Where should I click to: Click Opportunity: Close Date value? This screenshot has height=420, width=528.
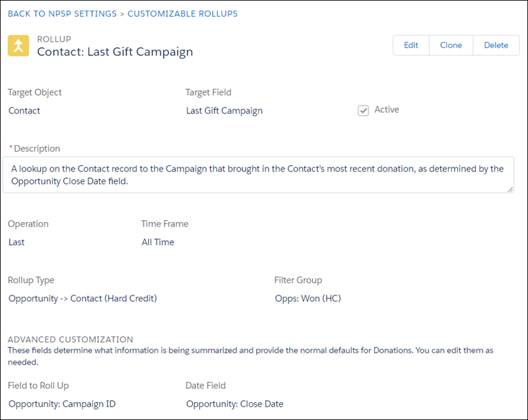[235, 404]
